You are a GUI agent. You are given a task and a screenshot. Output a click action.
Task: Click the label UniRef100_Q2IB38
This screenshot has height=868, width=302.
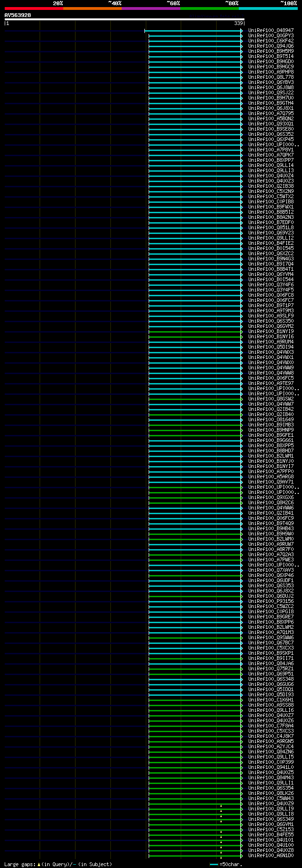(x=271, y=186)
